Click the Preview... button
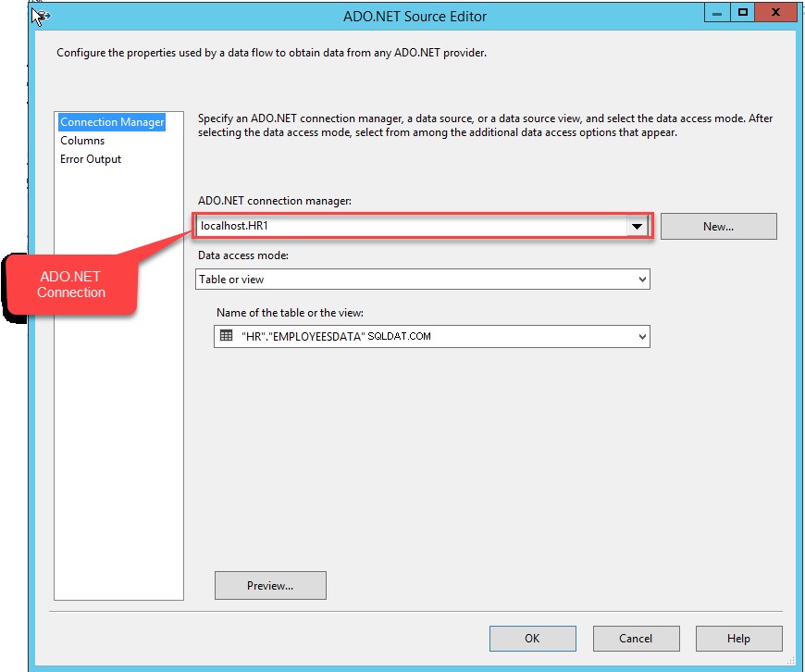 [270, 585]
